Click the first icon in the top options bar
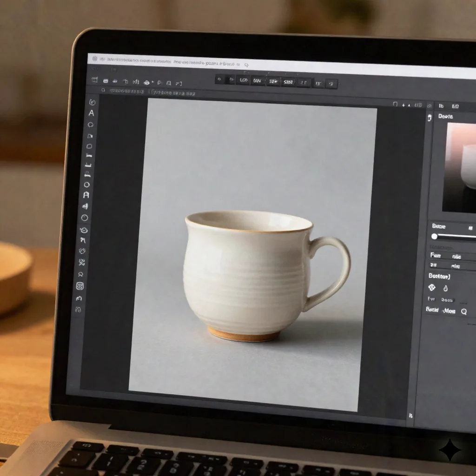This screenshot has height=476, width=476. pyautogui.click(x=95, y=80)
